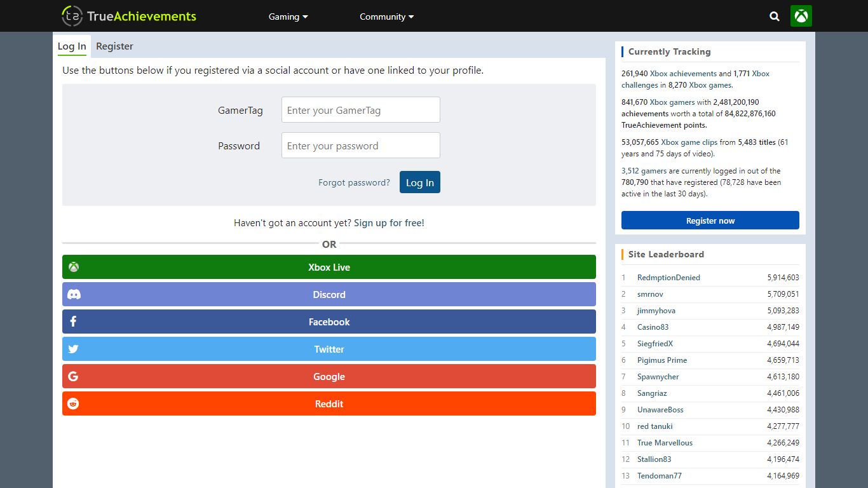Sign in with Xbox Live

coord(329,267)
